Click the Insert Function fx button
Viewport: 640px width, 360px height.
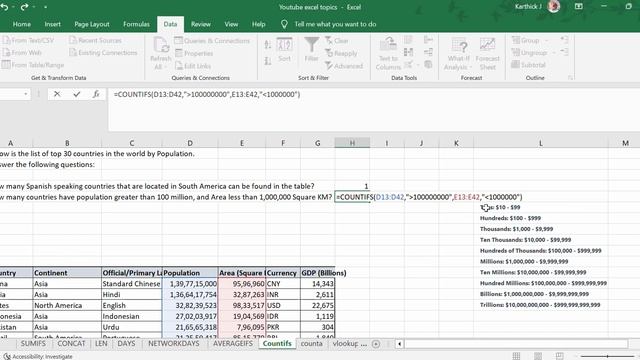tap(96, 94)
